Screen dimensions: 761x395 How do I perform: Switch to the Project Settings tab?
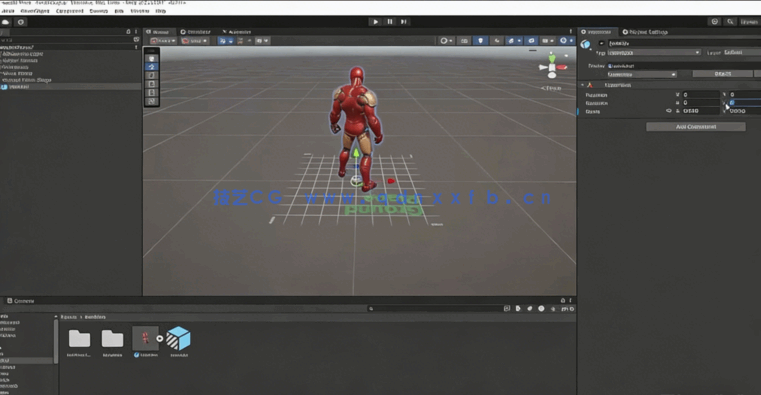(x=646, y=32)
